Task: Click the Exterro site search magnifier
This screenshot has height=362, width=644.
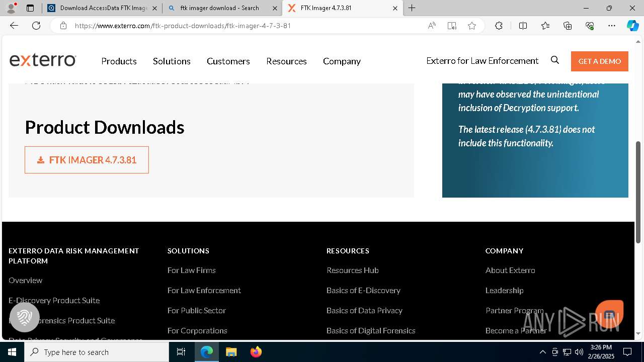Action: (x=555, y=60)
